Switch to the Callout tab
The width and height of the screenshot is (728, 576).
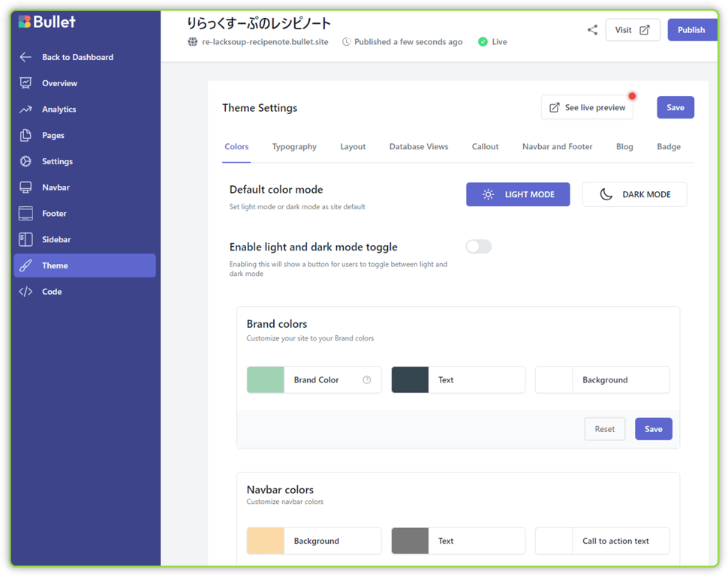coord(485,147)
